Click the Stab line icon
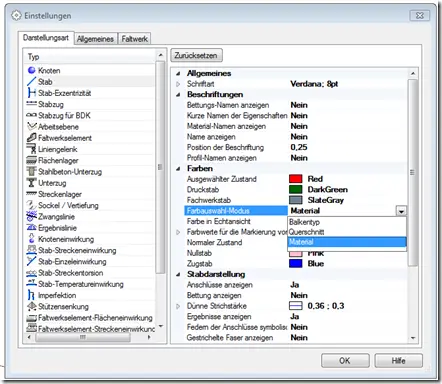 31,82
